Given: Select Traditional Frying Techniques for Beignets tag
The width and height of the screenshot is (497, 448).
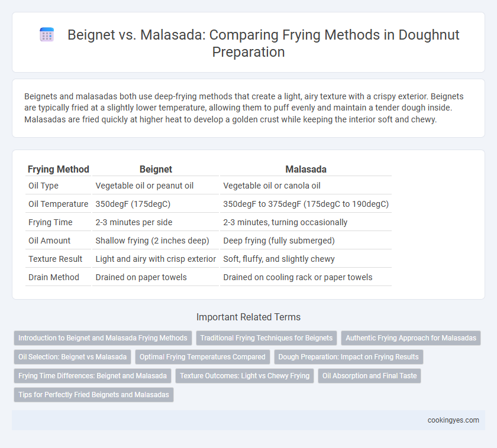Looking at the screenshot, I should [266, 338].
